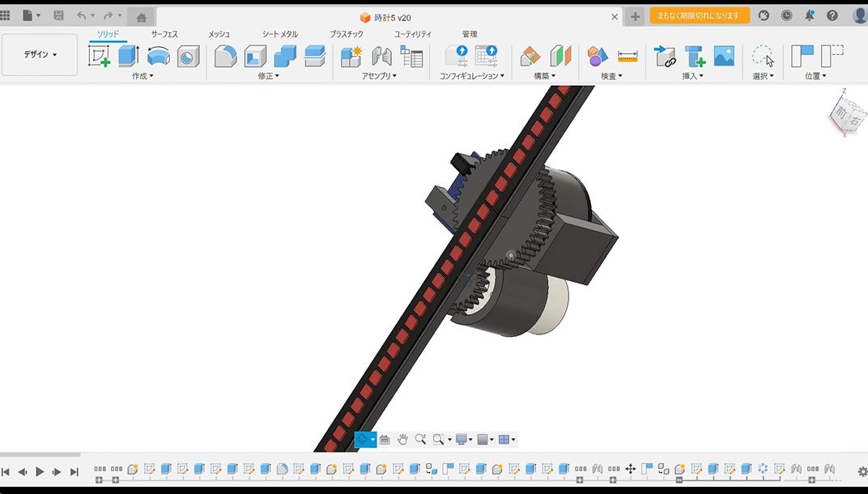Click the Measure ruler icon

click(x=628, y=56)
